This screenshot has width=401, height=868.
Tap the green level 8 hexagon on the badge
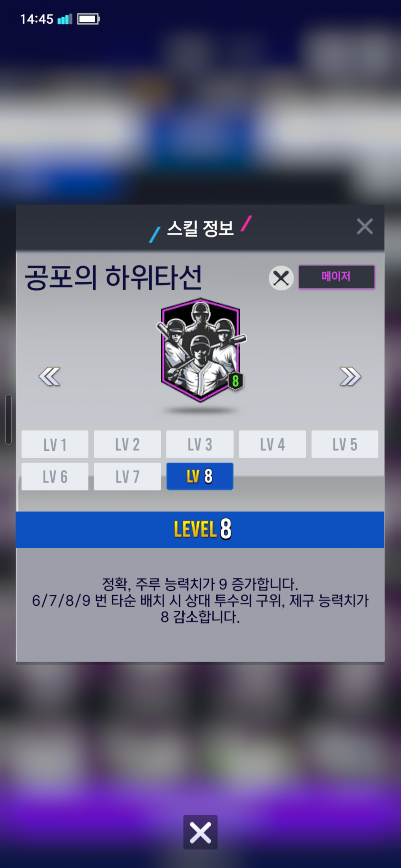pos(235,381)
